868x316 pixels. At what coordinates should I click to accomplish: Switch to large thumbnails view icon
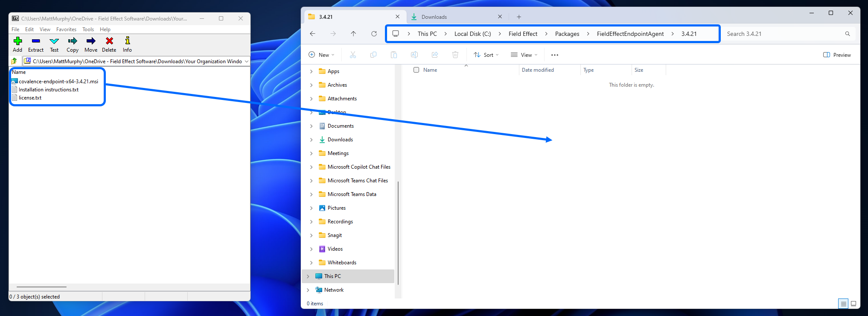pos(853,304)
